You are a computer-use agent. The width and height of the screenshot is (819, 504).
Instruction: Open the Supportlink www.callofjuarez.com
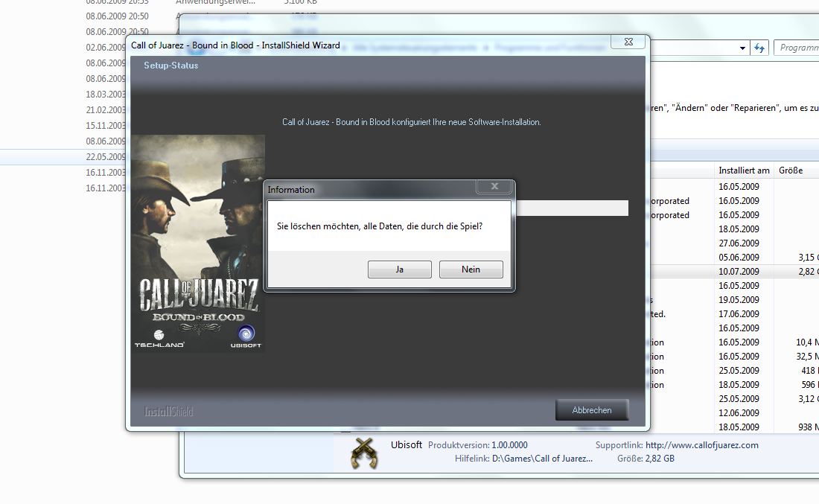(701, 445)
